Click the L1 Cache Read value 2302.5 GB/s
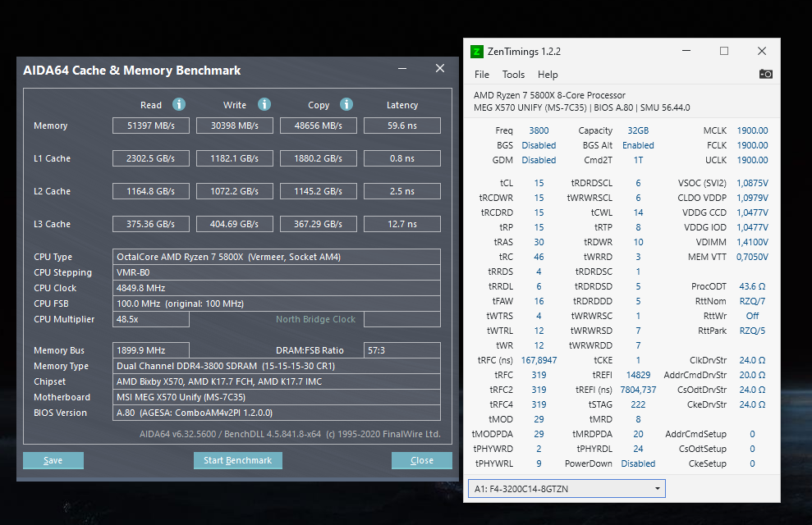Viewport: 812px width, 525px height. tap(151, 158)
